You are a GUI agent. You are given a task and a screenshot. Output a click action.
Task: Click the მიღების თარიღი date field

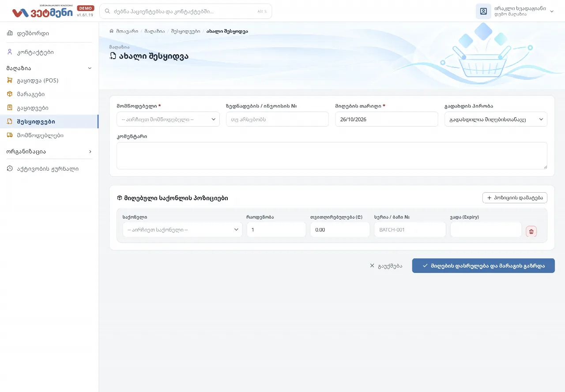(x=387, y=119)
